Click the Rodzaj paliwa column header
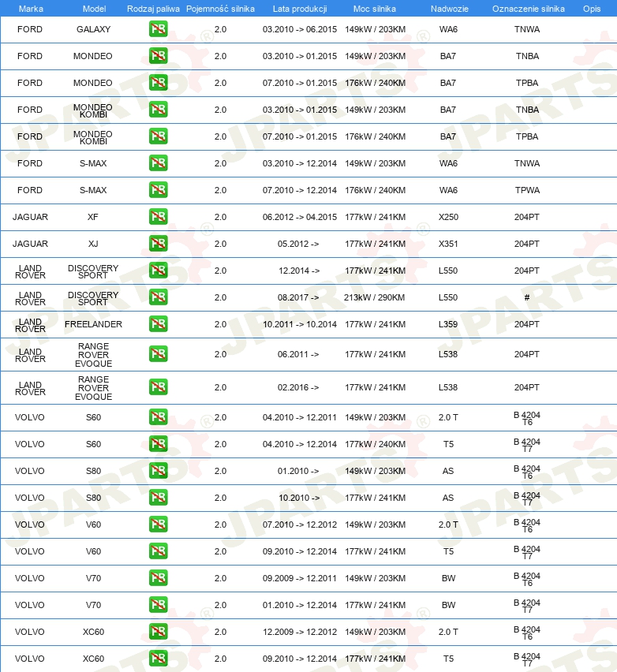617x672 pixels. click(x=153, y=9)
